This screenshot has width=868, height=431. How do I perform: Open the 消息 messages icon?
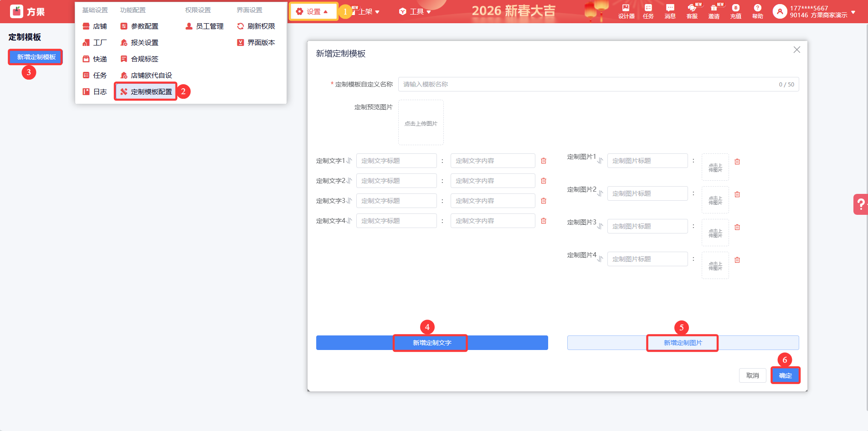(670, 11)
